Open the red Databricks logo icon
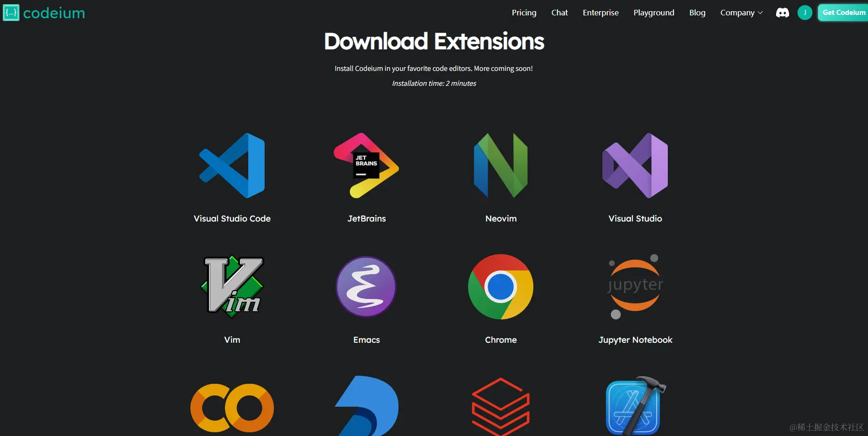Screen dimensions: 868x436 click(501, 407)
